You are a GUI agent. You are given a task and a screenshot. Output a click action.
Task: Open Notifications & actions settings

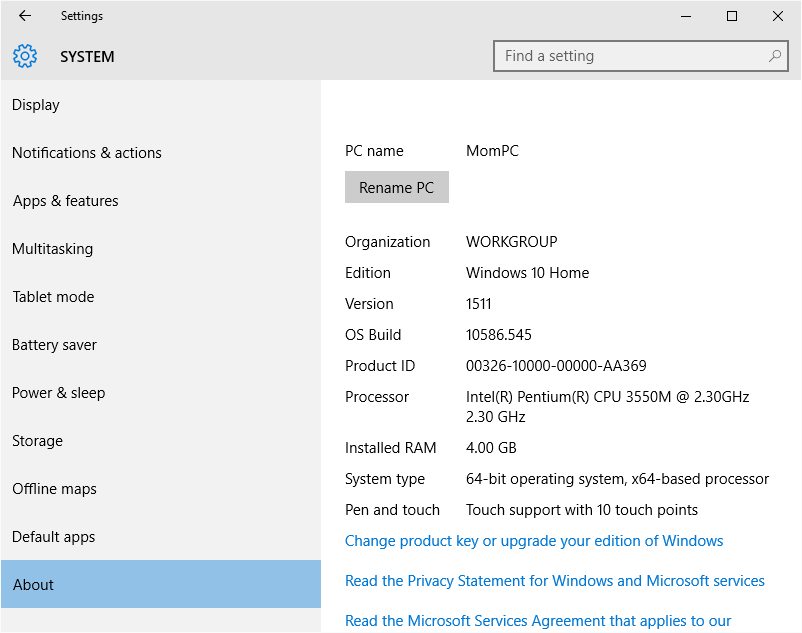click(87, 153)
